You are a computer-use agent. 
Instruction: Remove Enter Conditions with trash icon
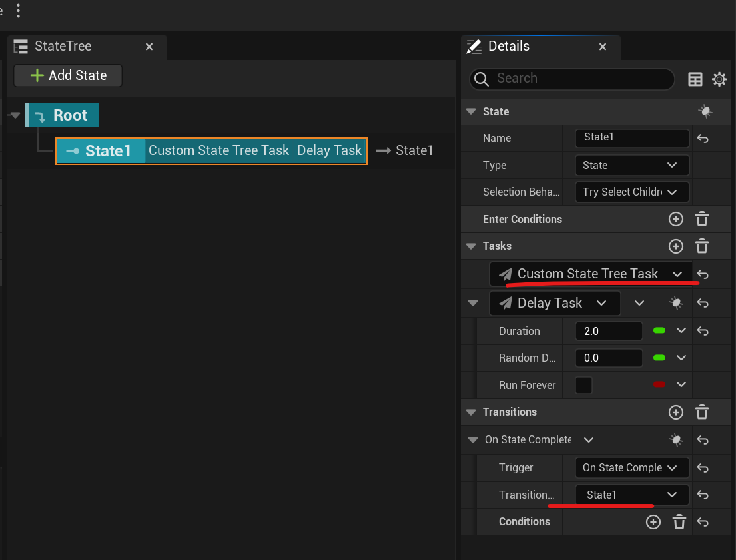coord(701,219)
